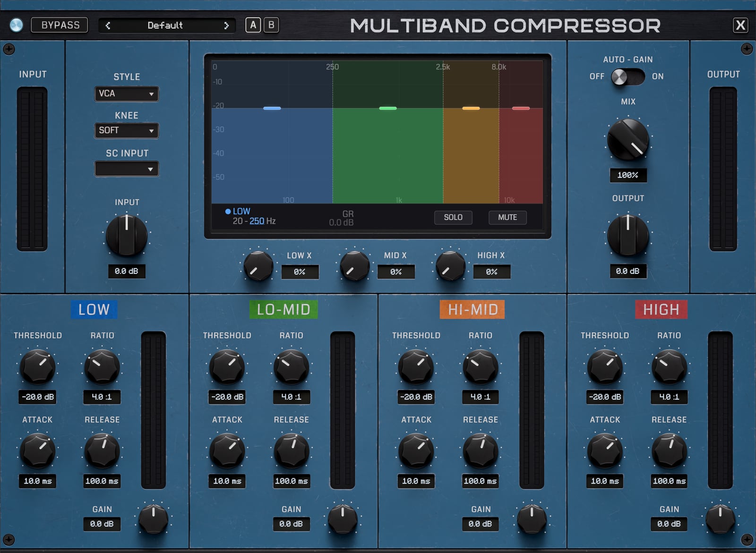Click the global INPUT gain knob
The height and width of the screenshot is (553, 756).
[126, 235]
